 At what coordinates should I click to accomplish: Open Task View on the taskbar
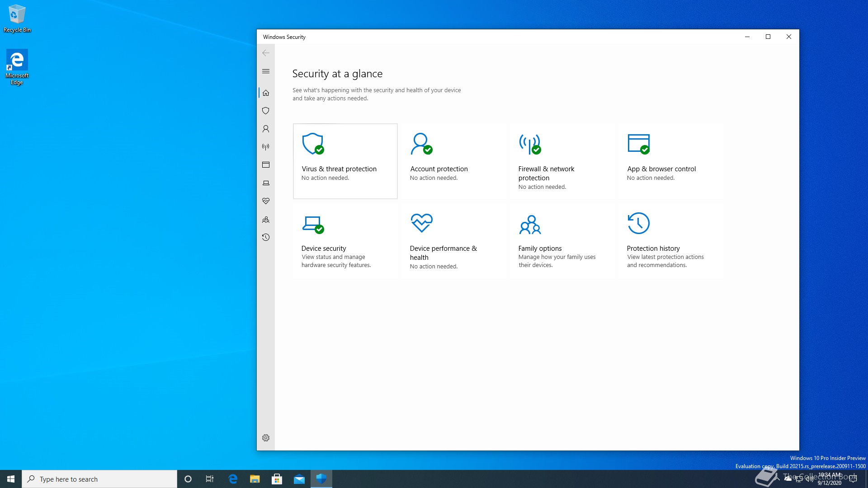[x=210, y=479]
